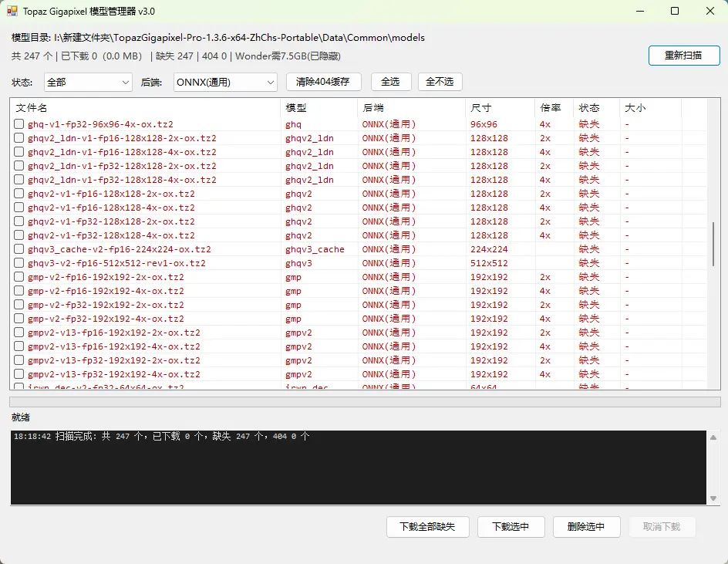
Task: Open the 状态 dropdown showing 全部
Action: (x=88, y=83)
